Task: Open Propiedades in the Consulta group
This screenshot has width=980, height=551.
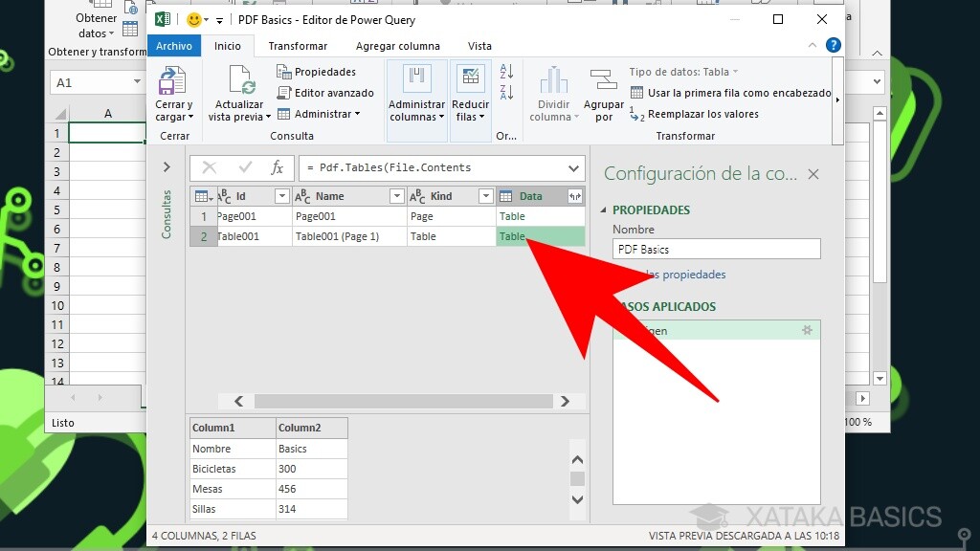Action: point(316,72)
